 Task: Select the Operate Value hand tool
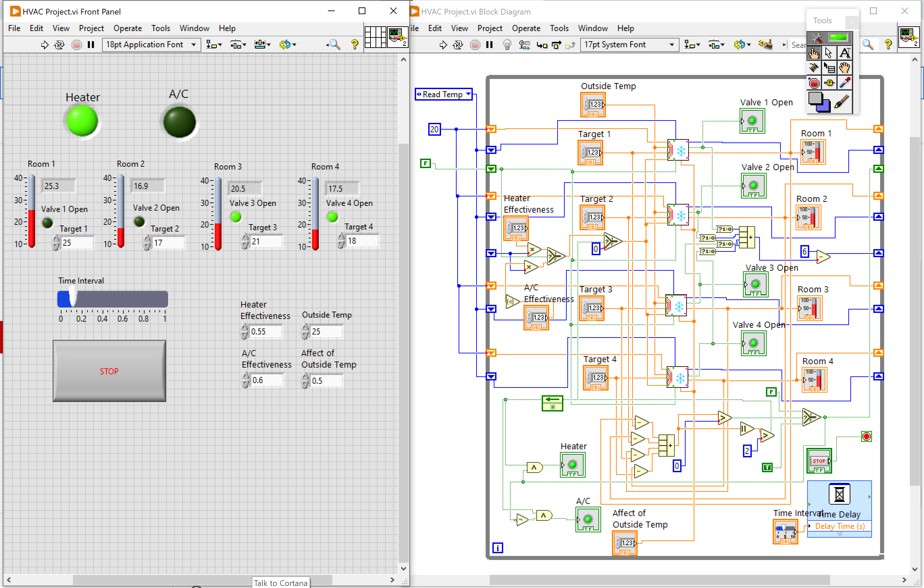click(814, 53)
